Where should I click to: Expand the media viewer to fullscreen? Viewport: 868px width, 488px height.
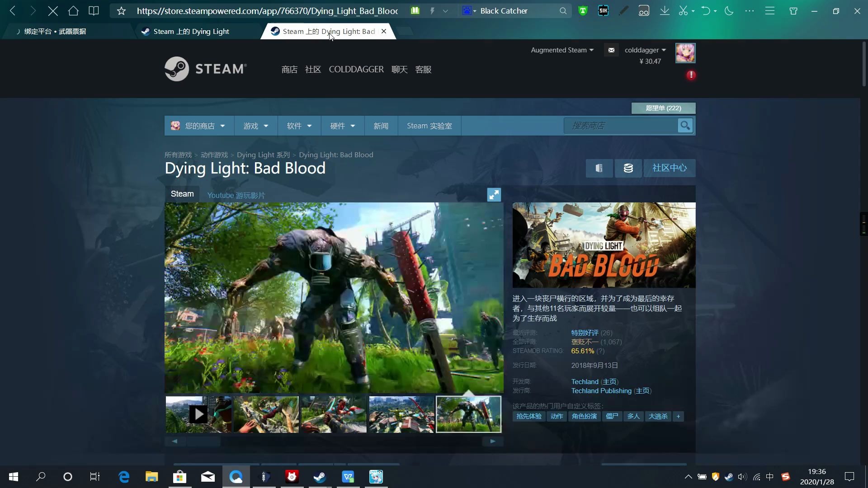(494, 195)
